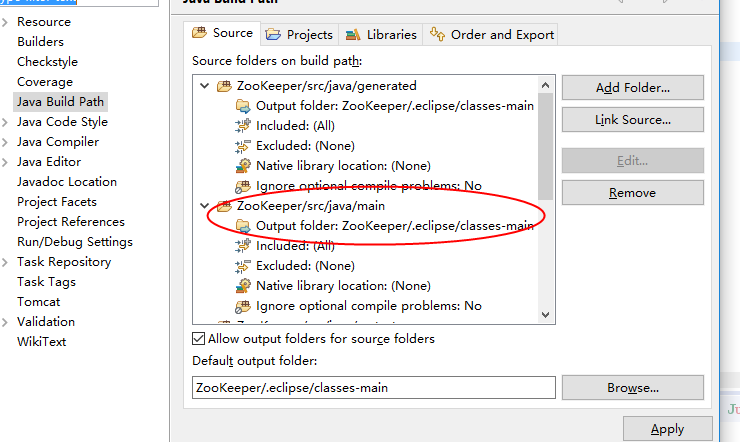Open Javadoc Location page
Image resolution: width=740 pixels, height=442 pixels.
click(x=67, y=182)
